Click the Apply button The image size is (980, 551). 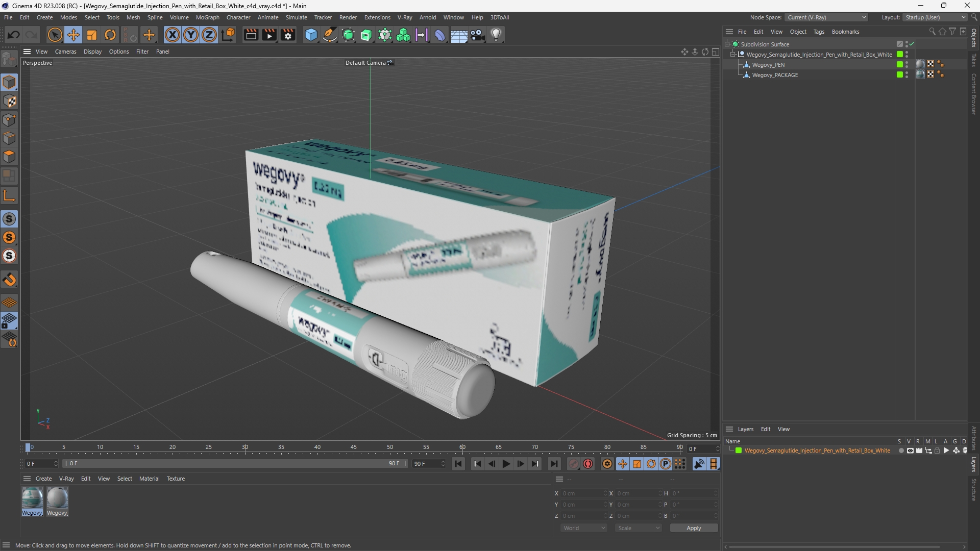694,528
